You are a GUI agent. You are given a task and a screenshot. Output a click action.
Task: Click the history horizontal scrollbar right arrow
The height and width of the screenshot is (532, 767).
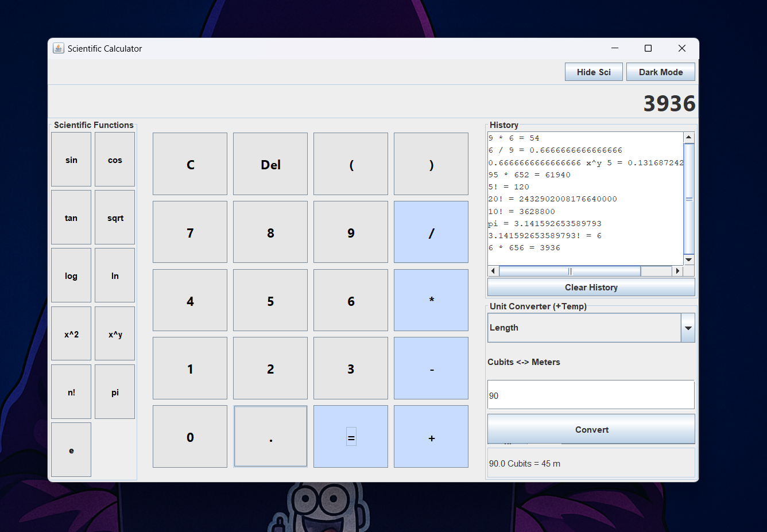[x=677, y=271]
